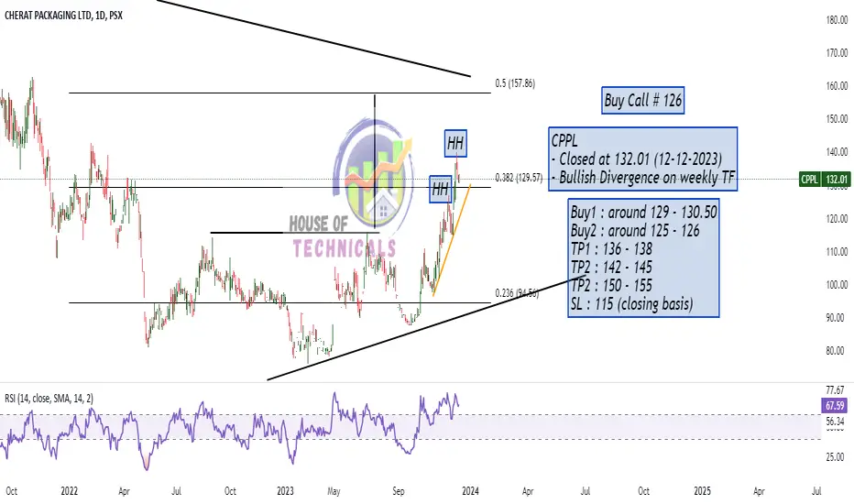Click the 'Buy2 : around 125 - 126' line
This screenshot has height=504, width=854.
[635, 231]
